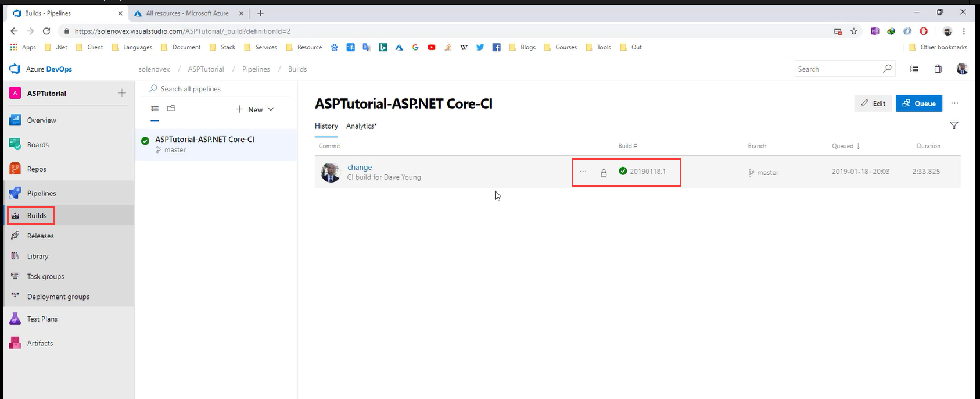The width and height of the screenshot is (980, 399).
Task: Open the Chrome three-dot menu
Action: pos(964,31)
